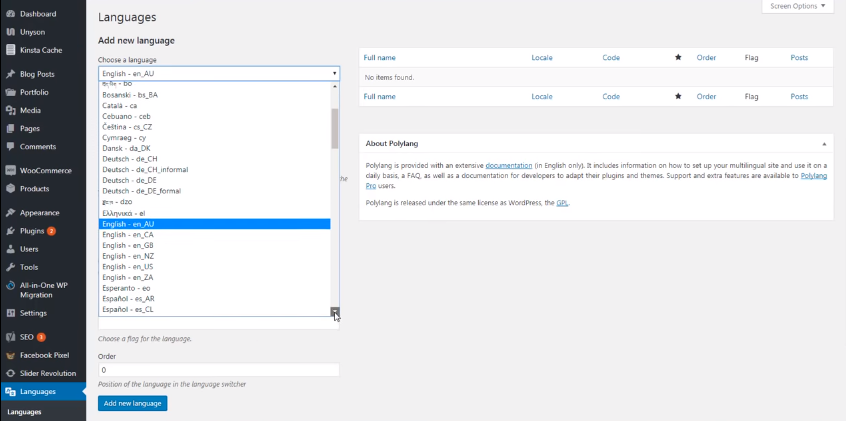The width and height of the screenshot is (846, 421).
Task: Click the Settings sliders icon
Action: pyautogui.click(x=10, y=313)
